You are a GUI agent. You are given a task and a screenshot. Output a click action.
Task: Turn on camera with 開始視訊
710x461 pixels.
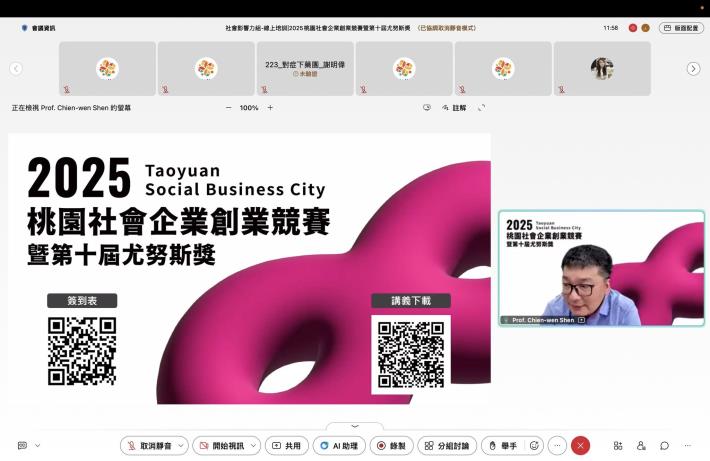[222, 446]
